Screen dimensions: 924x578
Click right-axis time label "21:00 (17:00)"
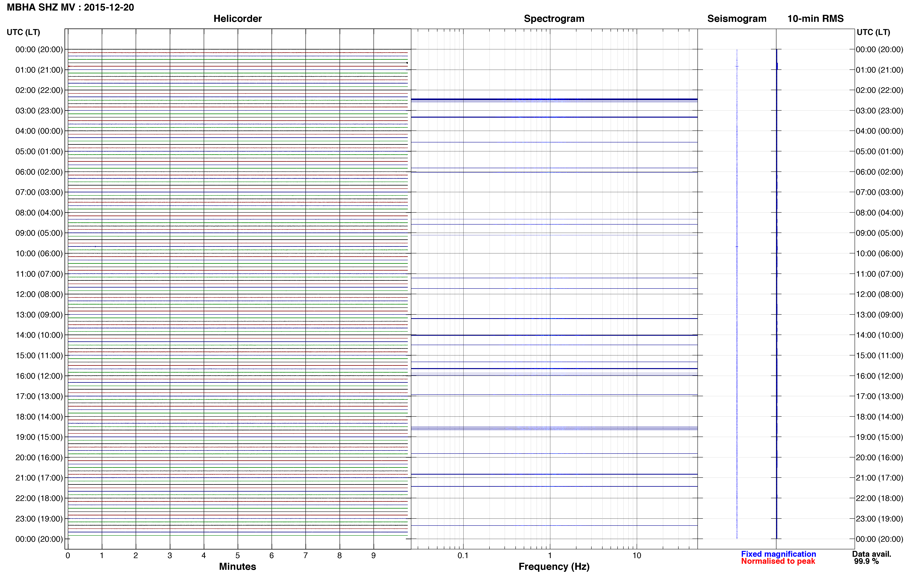pyautogui.click(x=880, y=478)
